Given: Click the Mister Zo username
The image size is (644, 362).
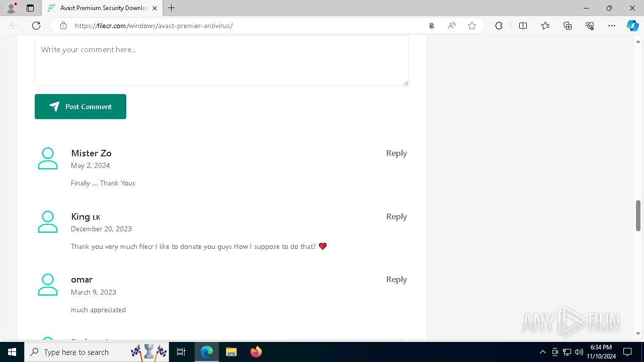Looking at the screenshot, I should 91,153.
